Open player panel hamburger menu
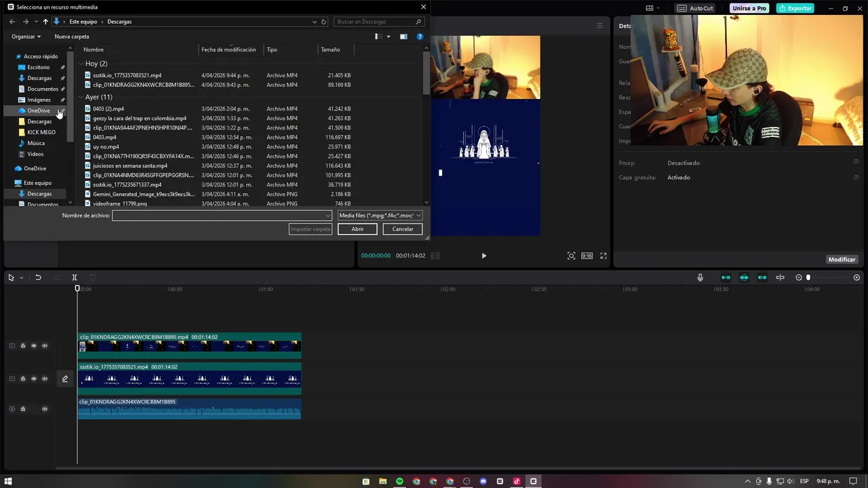Image resolution: width=868 pixels, height=488 pixels. [599, 26]
